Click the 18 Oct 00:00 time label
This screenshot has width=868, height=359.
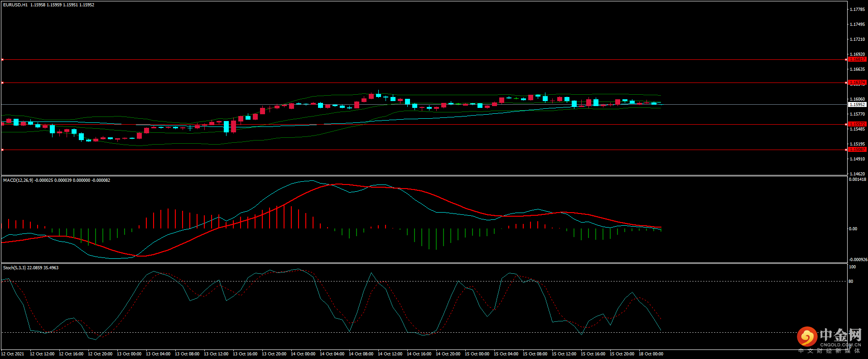tap(651, 354)
